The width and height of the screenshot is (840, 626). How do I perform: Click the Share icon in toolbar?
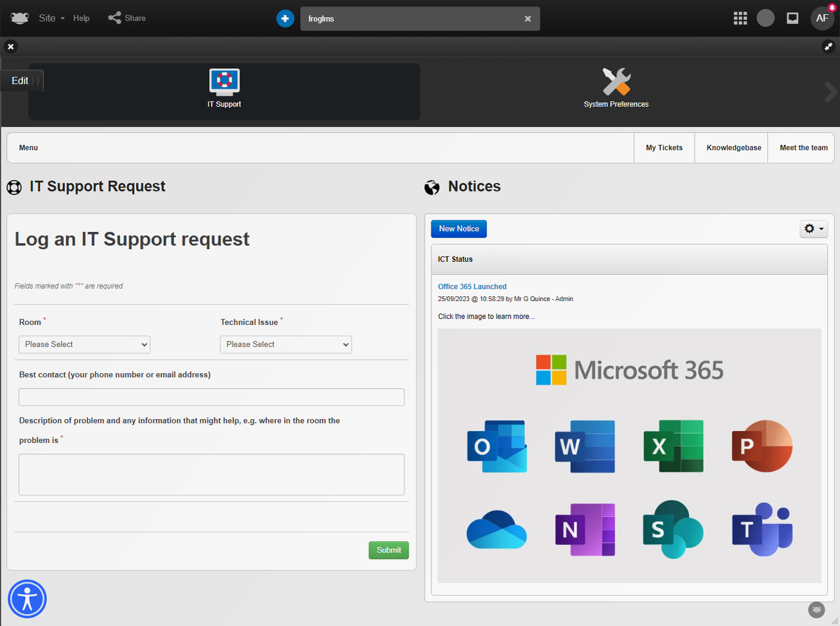[x=114, y=18]
